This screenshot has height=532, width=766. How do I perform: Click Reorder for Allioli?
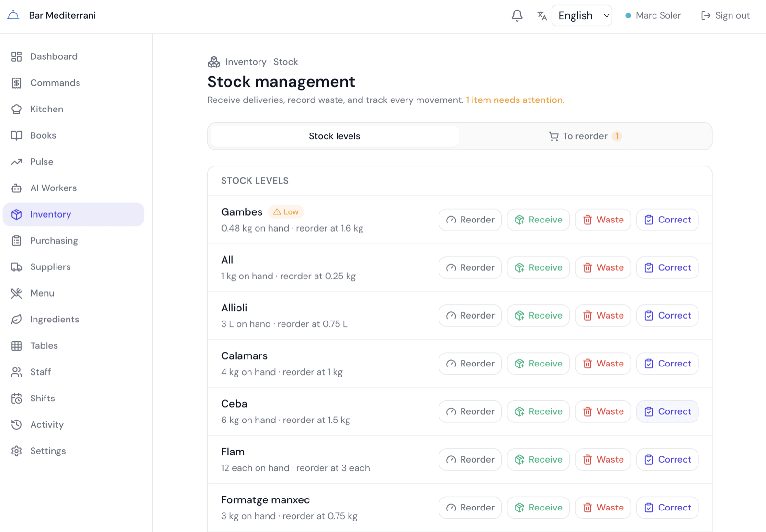(x=470, y=316)
